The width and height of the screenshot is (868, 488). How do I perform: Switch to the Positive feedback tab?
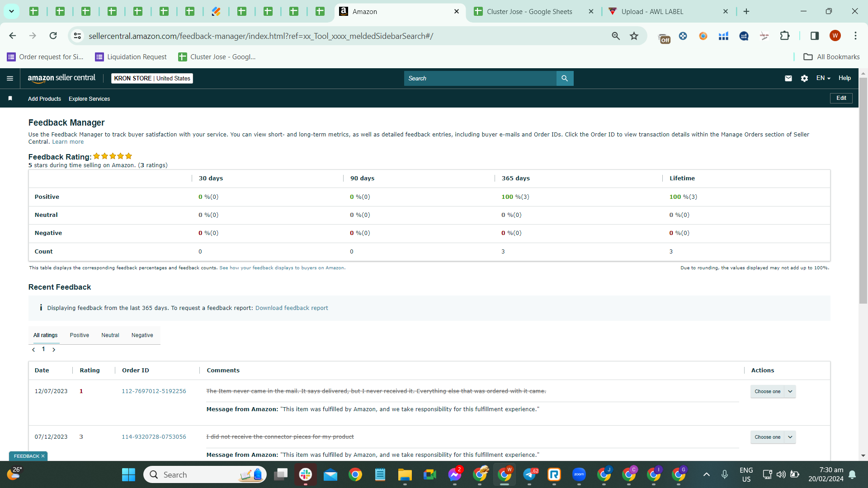pos(79,335)
